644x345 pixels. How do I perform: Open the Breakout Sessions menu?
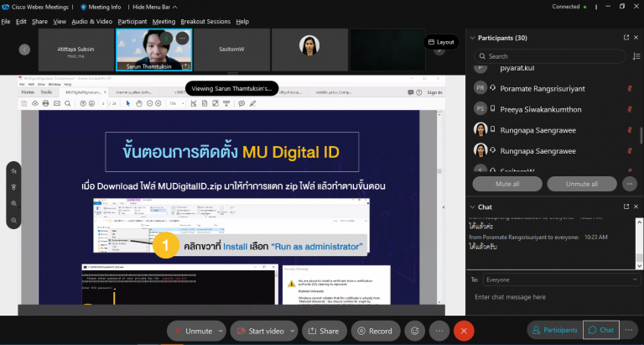[x=205, y=21]
